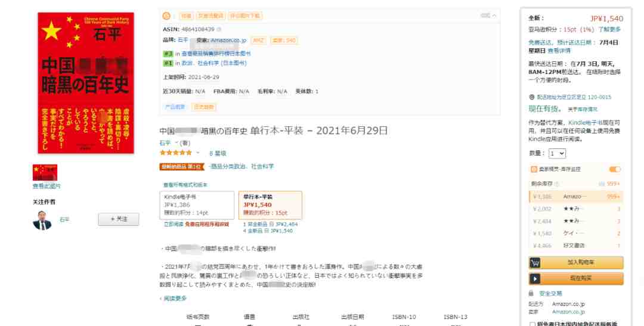The height and width of the screenshot is (326, 644).
Task: Click the five-star rating icons
Action: click(x=176, y=153)
